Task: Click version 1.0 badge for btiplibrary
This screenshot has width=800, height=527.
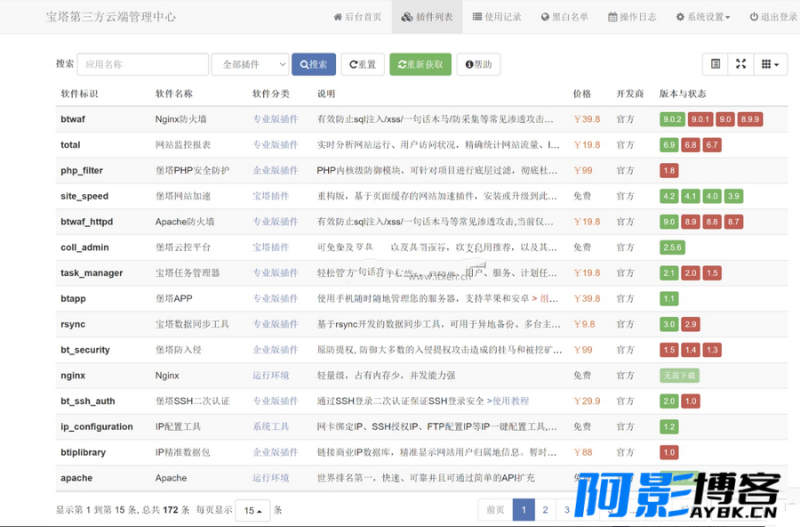Action: pos(669,452)
